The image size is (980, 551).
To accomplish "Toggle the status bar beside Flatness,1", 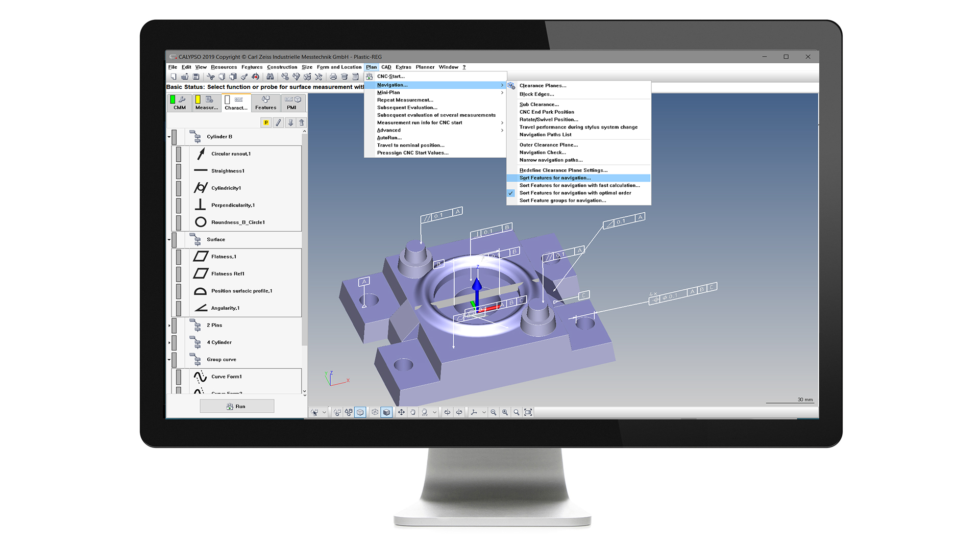I will click(179, 257).
